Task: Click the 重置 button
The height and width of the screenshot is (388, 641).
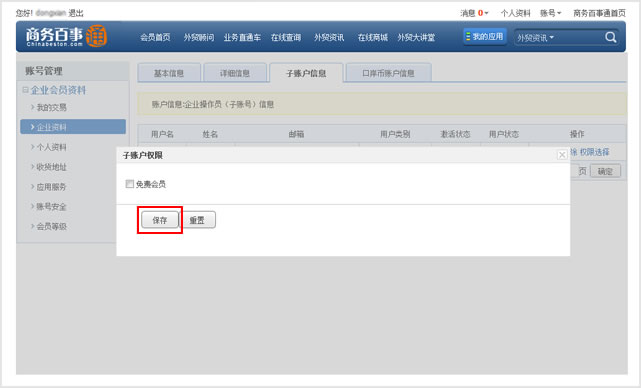Action: tap(197, 220)
